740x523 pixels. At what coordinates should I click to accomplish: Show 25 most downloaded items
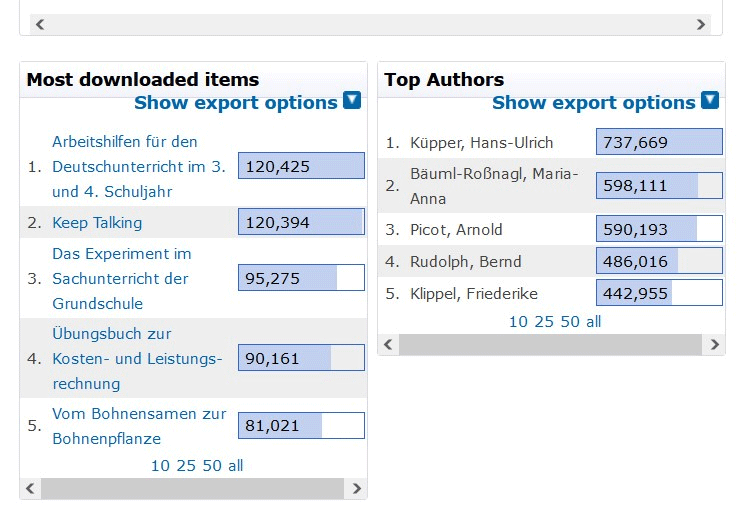pos(186,465)
